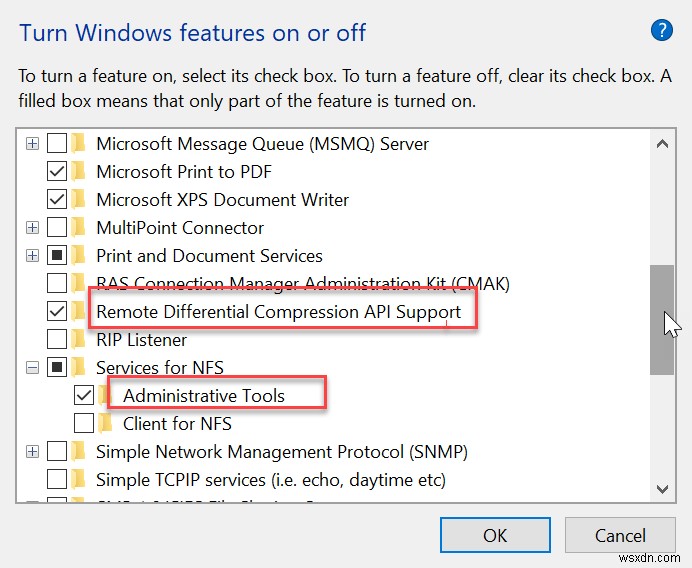Select the Services for NFS label
The image size is (692, 568).
coord(160,367)
